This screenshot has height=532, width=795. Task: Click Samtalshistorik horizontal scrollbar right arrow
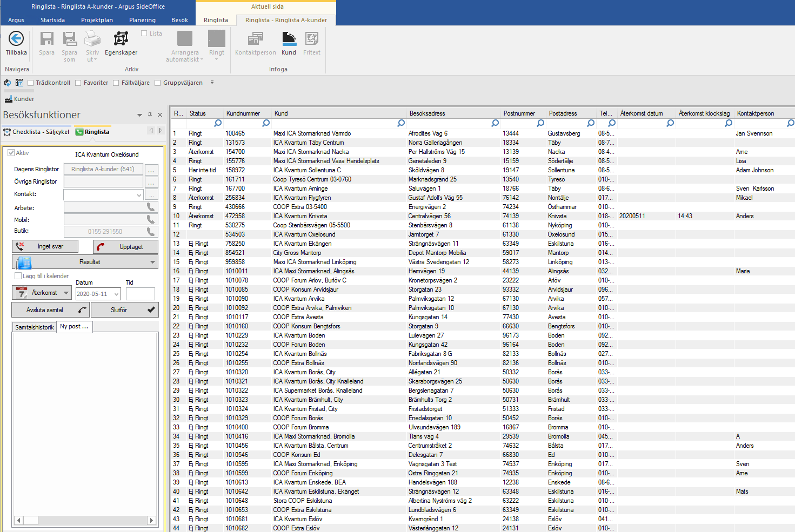(151, 520)
